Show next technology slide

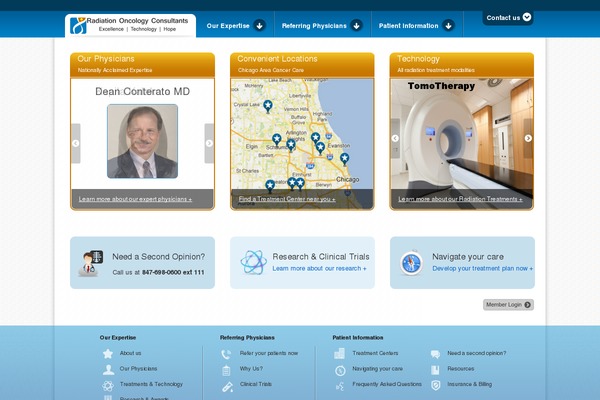coord(528,138)
